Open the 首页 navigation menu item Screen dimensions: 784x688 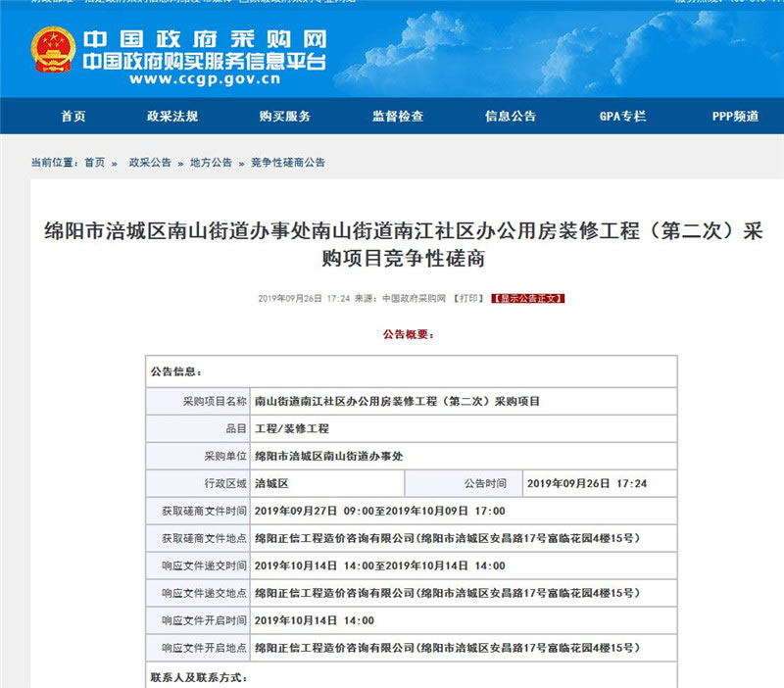[x=73, y=117]
